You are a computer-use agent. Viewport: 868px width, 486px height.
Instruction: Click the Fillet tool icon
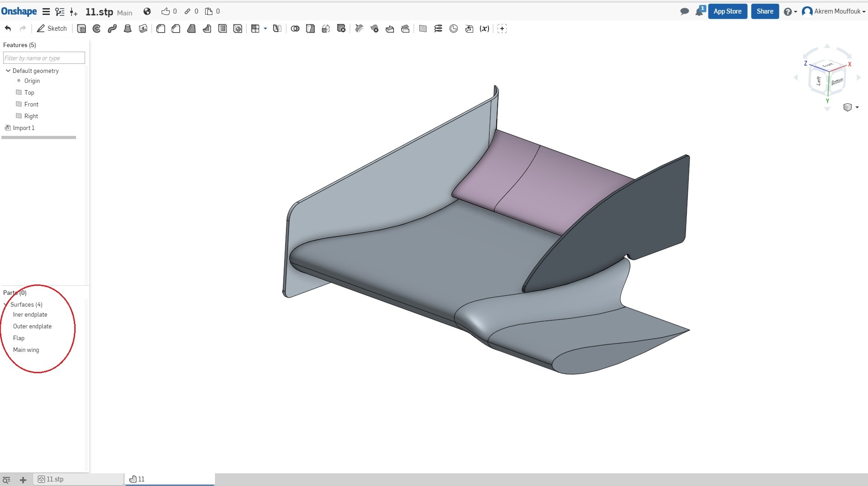(x=161, y=29)
